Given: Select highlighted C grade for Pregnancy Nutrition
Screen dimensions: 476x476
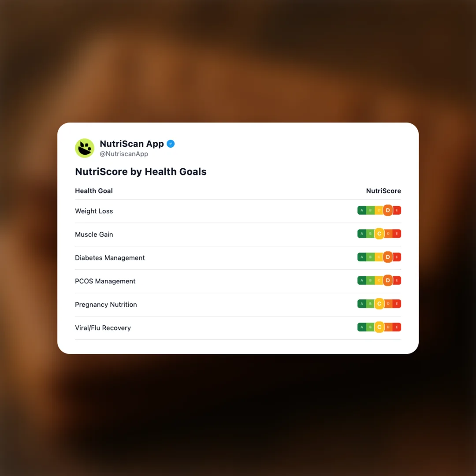Looking at the screenshot, I should 379,304.
